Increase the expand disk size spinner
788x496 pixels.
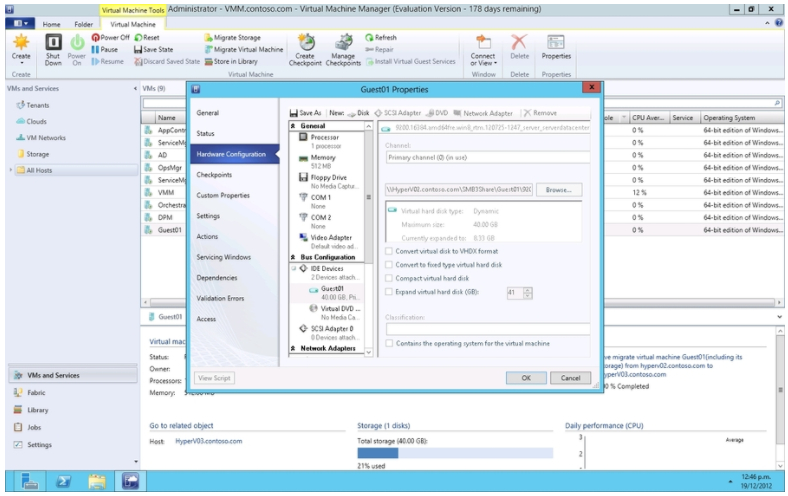[527, 290]
